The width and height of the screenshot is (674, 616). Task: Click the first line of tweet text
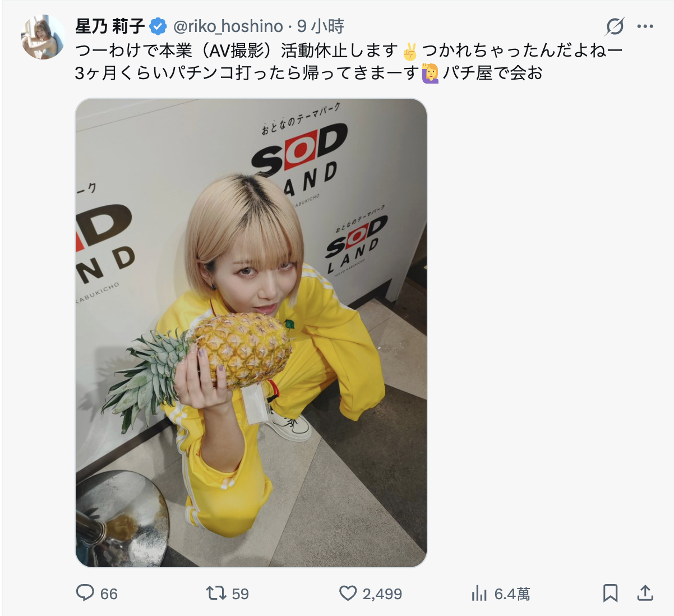[x=349, y=50]
